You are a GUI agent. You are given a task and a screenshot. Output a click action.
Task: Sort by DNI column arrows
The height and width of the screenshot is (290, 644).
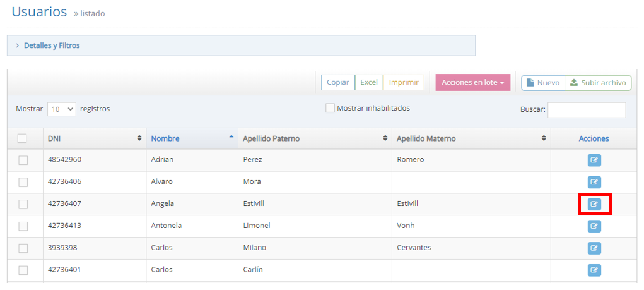pos(139,138)
